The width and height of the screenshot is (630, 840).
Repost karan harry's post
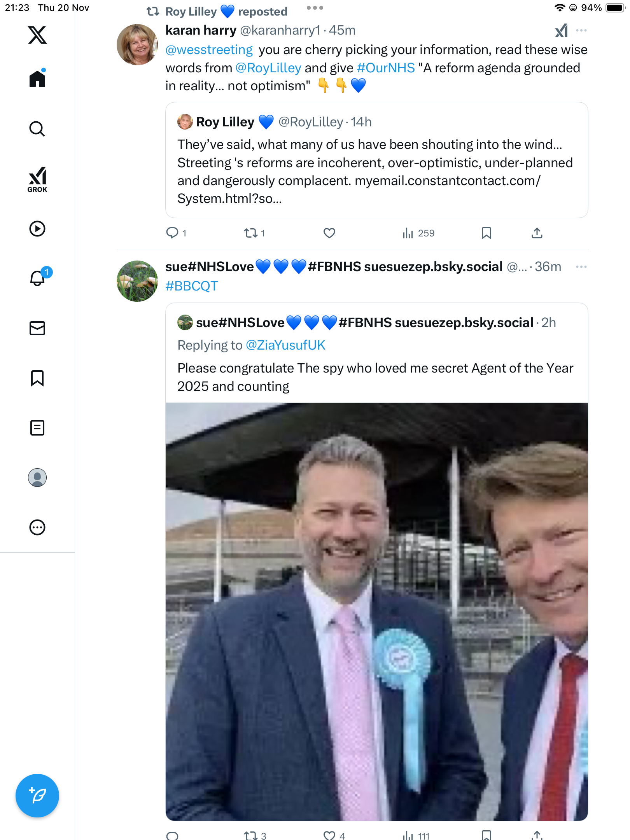[x=251, y=233]
